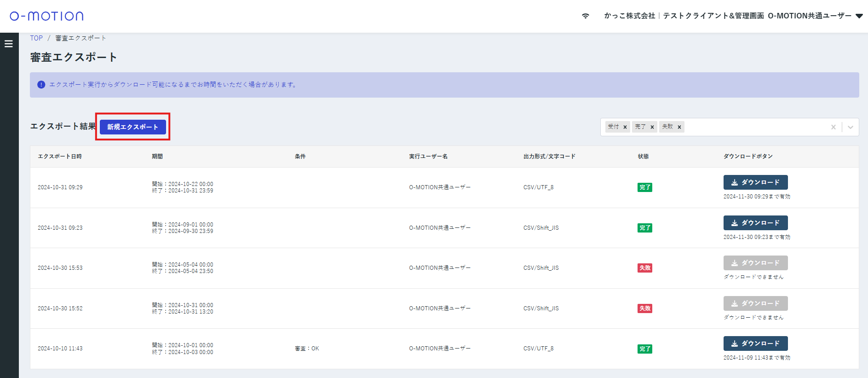Screen dimensions: 868x378
Task: Click the 完了 badge for 2024-10-31 09:29 row
Action: point(644,187)
